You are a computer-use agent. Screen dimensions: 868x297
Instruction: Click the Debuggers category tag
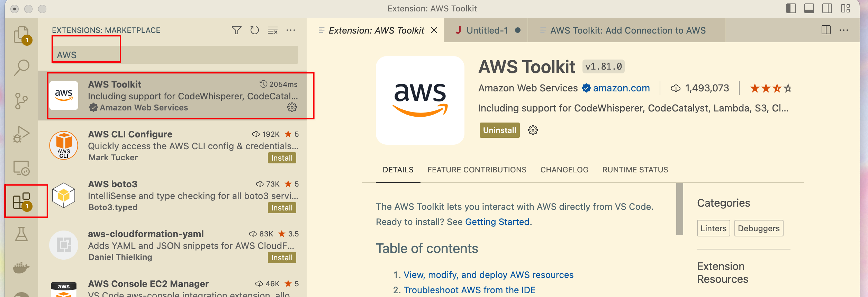(x=759, y=228)
